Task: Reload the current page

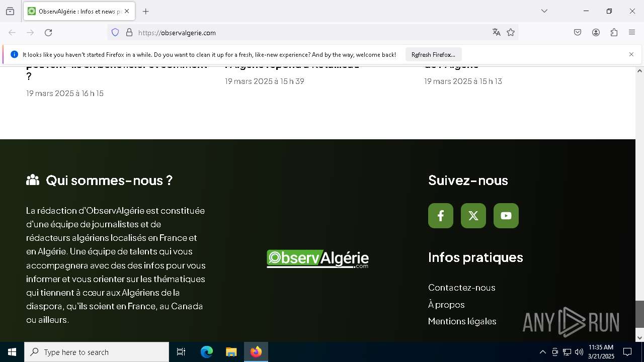Action: 48,33
